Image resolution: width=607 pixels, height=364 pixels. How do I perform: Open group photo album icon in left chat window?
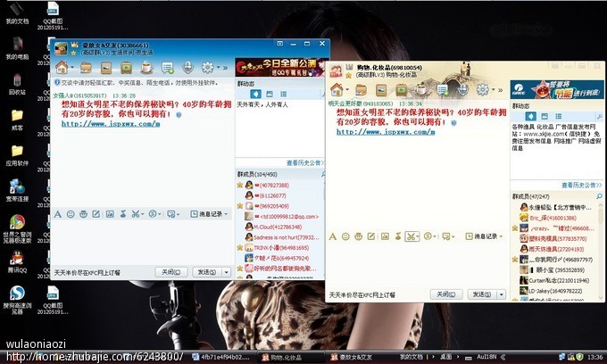pyautogui.click(x=106, y=68)
